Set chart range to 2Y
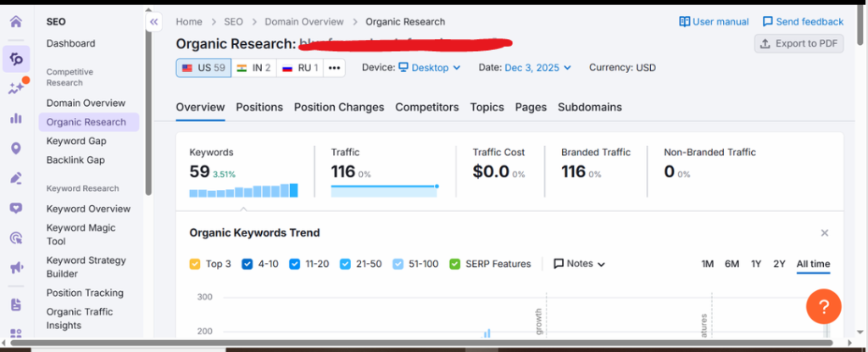The width and height of the screenshot is (868, 352). [780, 264]
